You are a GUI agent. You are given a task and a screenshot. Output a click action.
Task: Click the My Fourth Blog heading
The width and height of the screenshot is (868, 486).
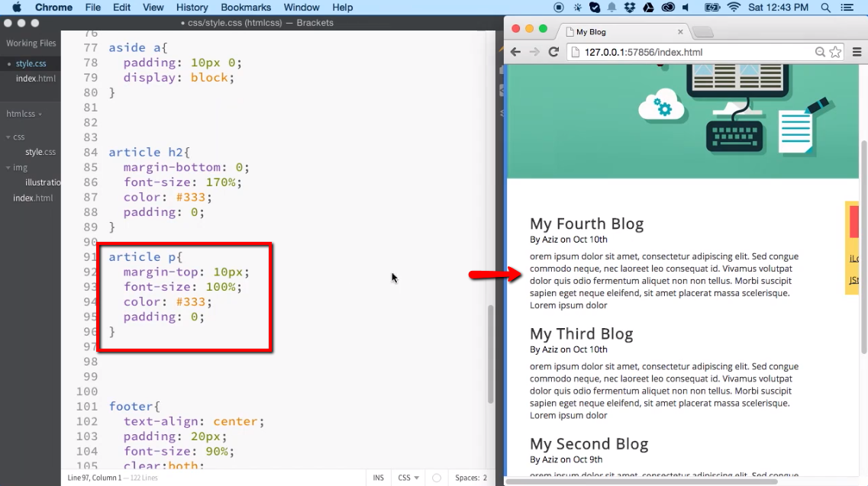(x=586, y=224)
